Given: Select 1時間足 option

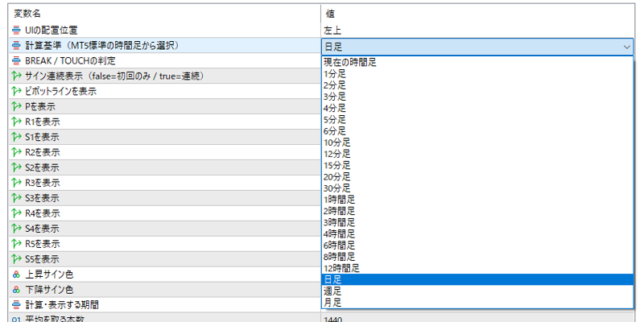Looking at the screenshot, I should [x=477, y=200].
